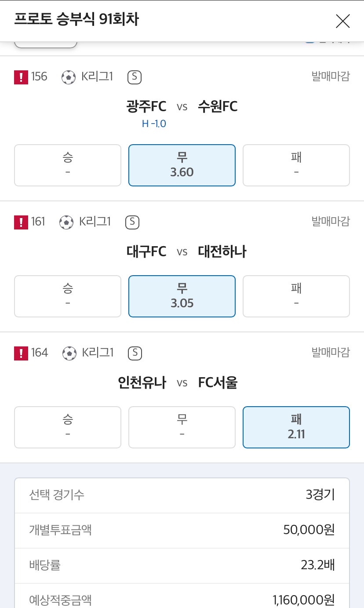Viewport: 364px width, 608px height.
Task: Click red alert icon for match 156
Action: [x=21, y=77]
